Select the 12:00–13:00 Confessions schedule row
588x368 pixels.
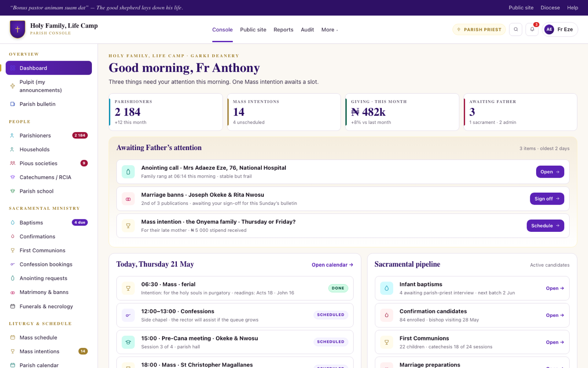(235, 315)
